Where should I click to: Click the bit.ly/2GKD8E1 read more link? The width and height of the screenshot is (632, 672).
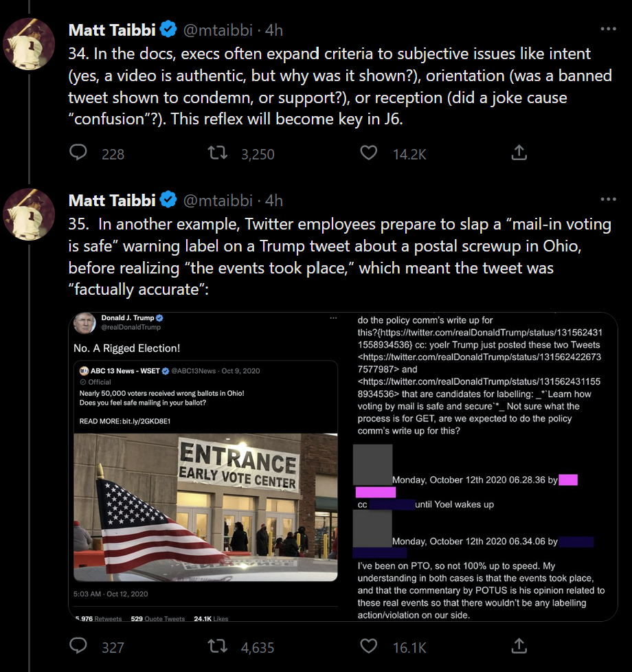145,421
